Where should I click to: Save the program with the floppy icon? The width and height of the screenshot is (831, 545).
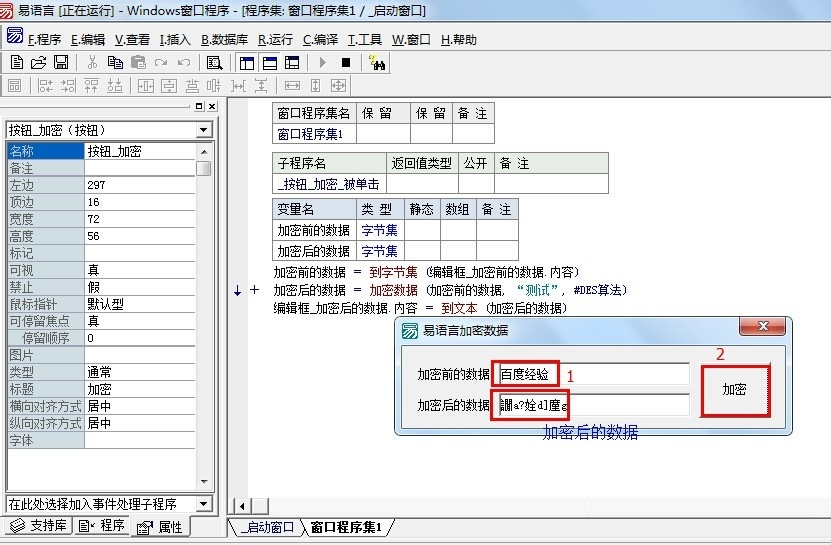[61, 63]
